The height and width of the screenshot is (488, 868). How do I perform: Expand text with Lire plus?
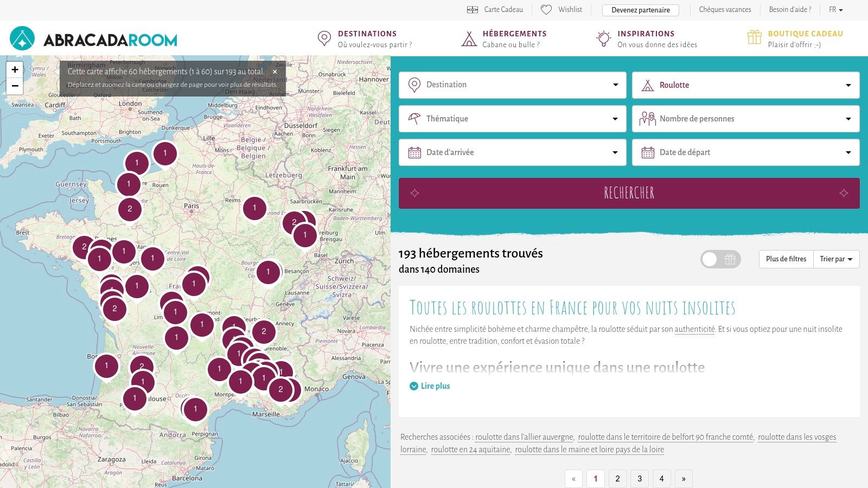pyautogui.click(x=430, y=386)
